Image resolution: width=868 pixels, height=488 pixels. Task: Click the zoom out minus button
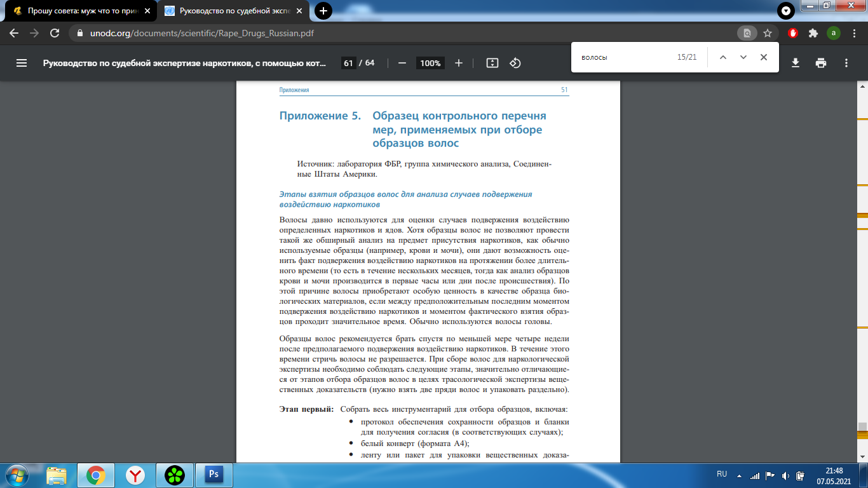tap(402, 63)
